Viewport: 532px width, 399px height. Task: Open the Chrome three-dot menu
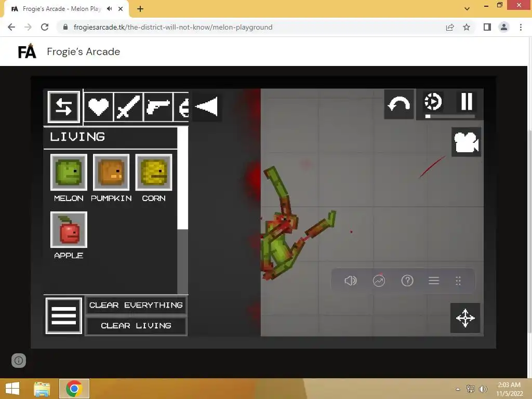click(x=521, y=27)
